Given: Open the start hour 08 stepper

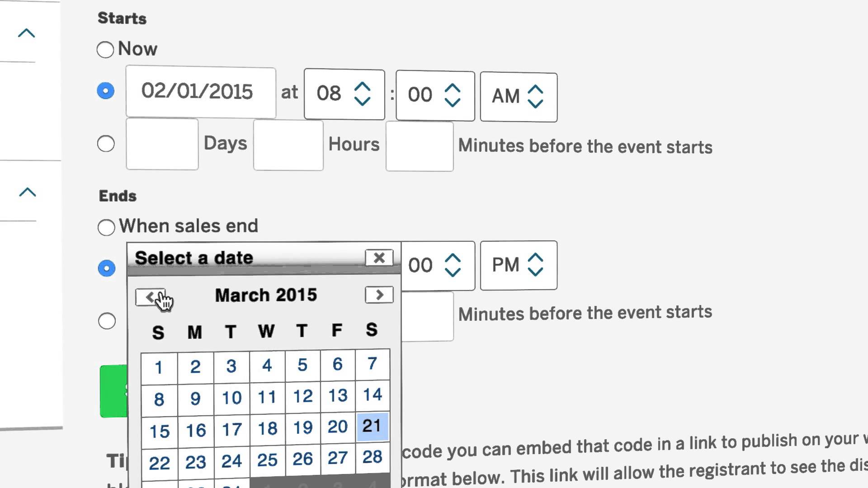Looking at the screenshot, I should (x=344, y=94).
